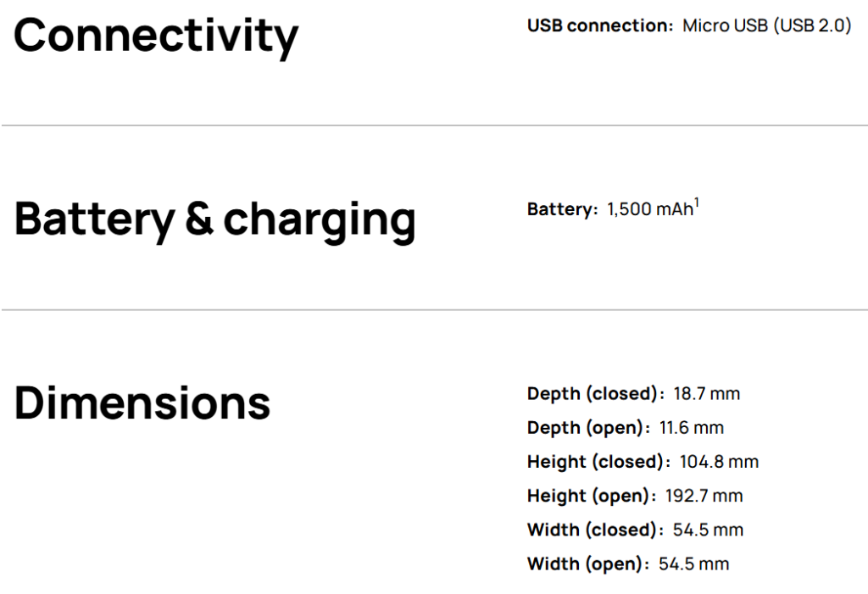Image resolution: width=868 pixels, height=594 pixels.
Task: Select the 104.8 mm height value
Action: (719, 462)
